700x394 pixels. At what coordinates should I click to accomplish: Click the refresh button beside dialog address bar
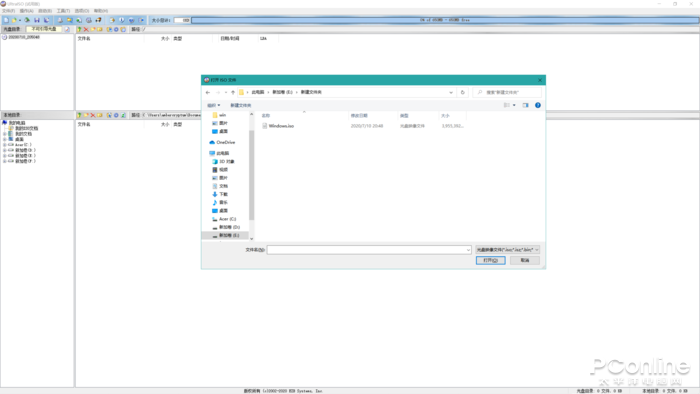(462, 92)
